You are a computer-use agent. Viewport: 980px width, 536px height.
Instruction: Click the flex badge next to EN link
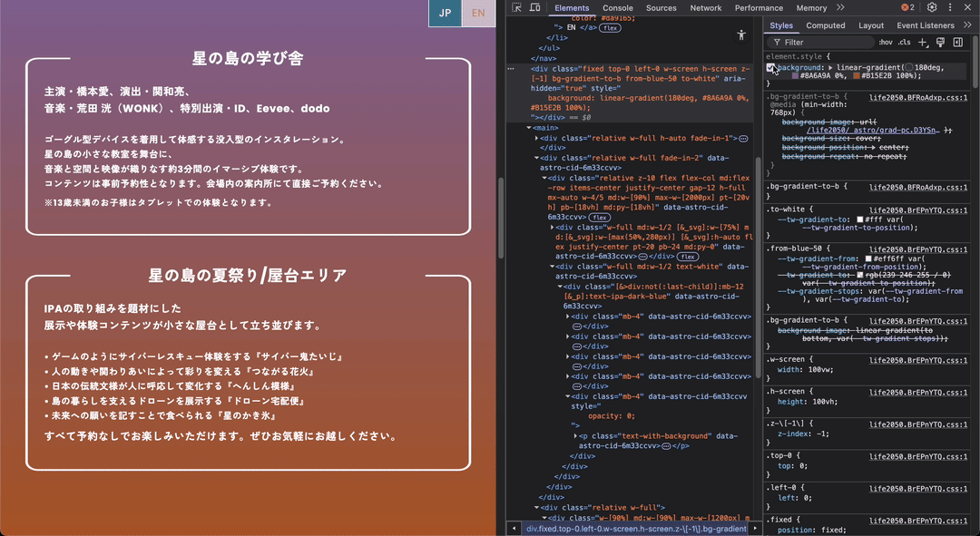610,28
